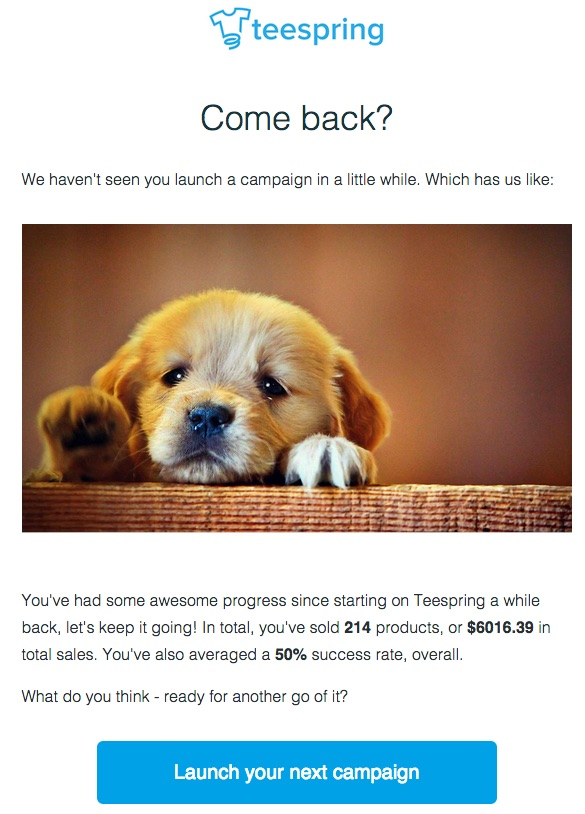Click the puppy's black nose in photo
The height and width of the screenshot is (814, 585).
pos(209,419)
